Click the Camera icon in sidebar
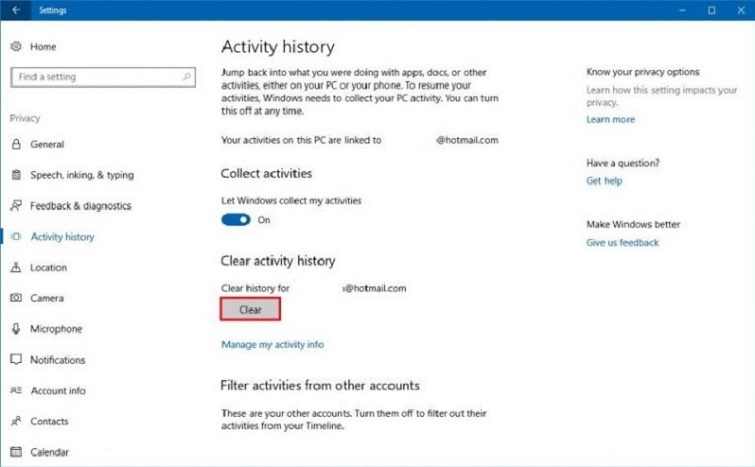 pyautogui.click(x=16, y=299)
